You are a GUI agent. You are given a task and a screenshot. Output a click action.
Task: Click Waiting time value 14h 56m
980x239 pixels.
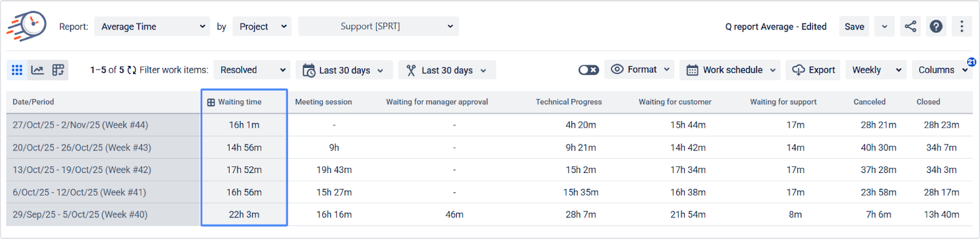click(244, 147)
